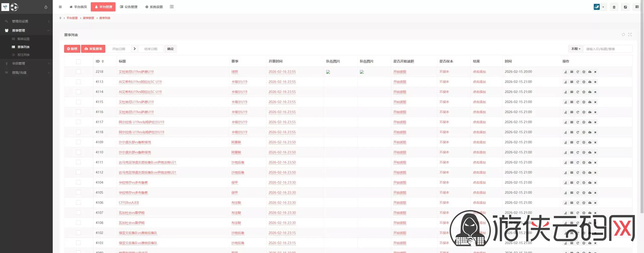Expand the 赛事列表 panel to fullscreen
The image size is (644, 253).
(x=630, y=35)
